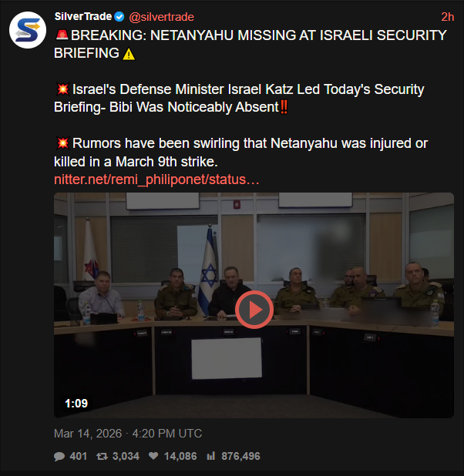Click the BREAKING headline tweet text
Image resolution: width=464 pixels, height=476 pixels.
[x=250, y=45]
